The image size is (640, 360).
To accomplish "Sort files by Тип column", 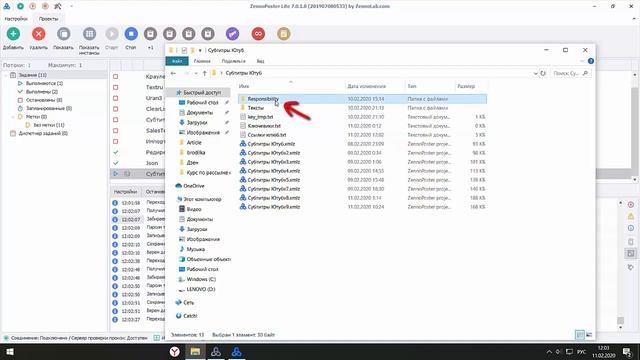I will pyautogui.click(x=412, y=86).
